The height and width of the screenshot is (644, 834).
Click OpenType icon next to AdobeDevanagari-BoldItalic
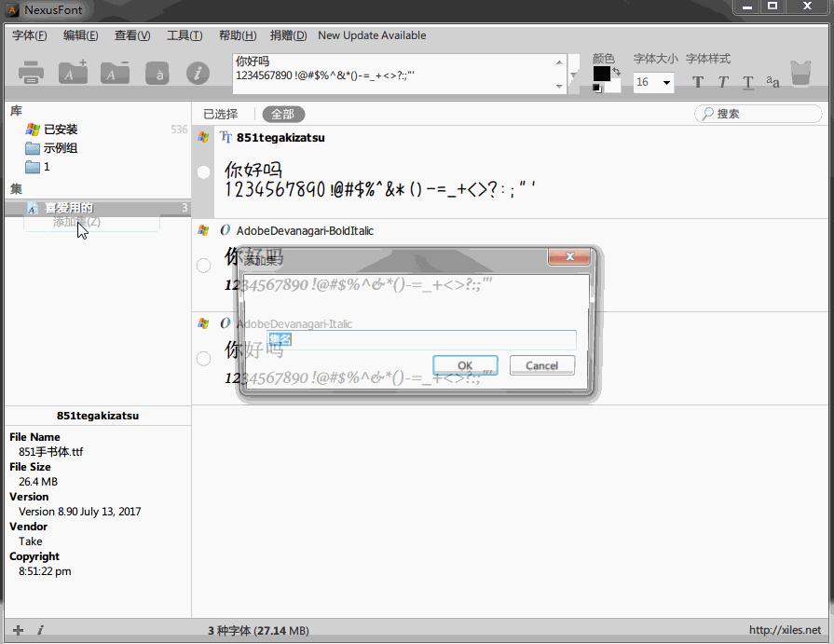coord(225,230)
